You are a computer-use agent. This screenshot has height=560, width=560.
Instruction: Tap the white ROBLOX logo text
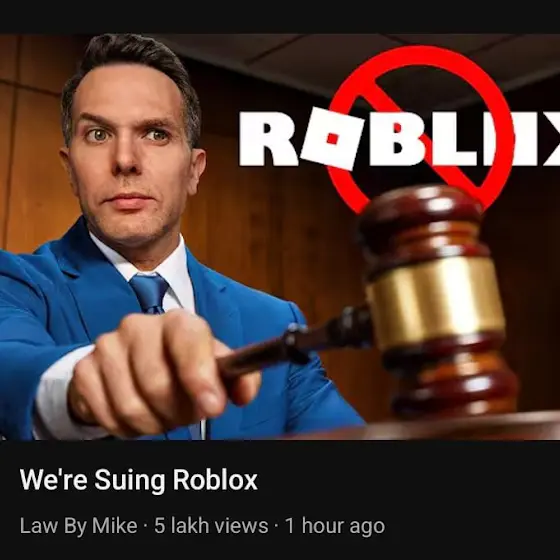tap(399, 140)
